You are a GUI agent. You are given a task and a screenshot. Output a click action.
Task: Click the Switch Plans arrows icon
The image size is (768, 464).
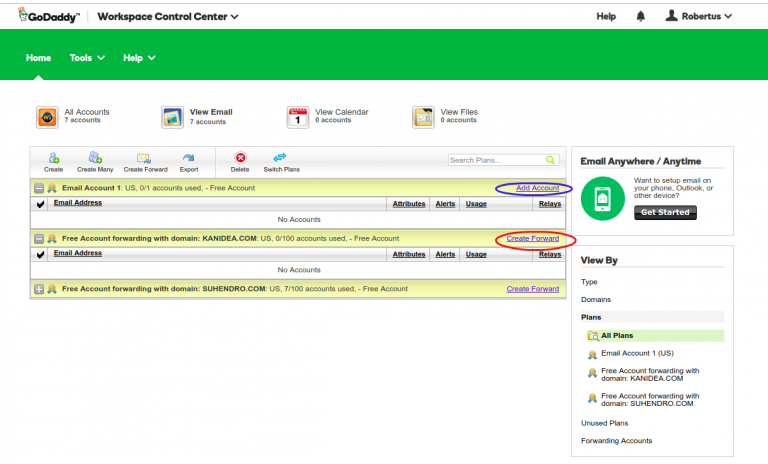[281, 158]
